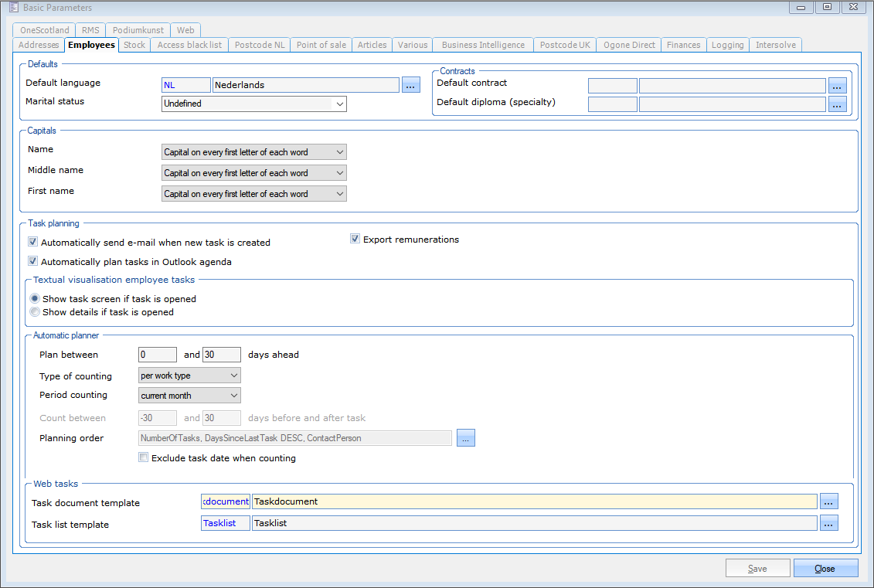
Task: Disable automatic e-mail when new task is created
Action: [33, 242]
